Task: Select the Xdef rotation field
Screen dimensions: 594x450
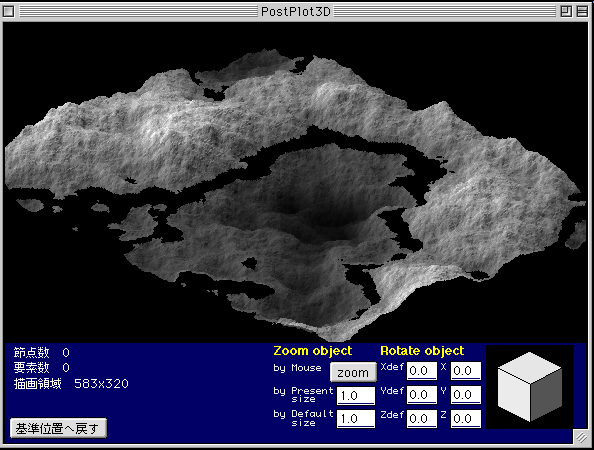Action: [422, 371]
